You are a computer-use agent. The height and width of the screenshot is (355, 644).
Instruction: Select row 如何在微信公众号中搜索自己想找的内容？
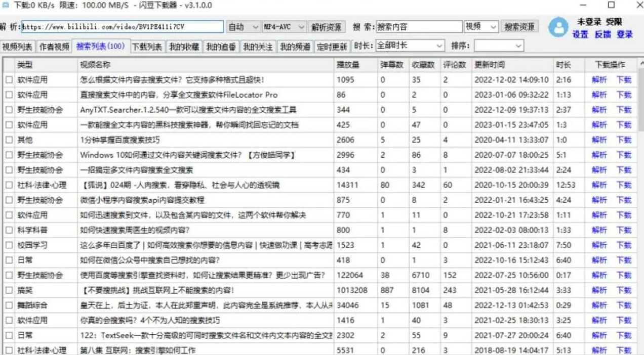click(320, 260)
